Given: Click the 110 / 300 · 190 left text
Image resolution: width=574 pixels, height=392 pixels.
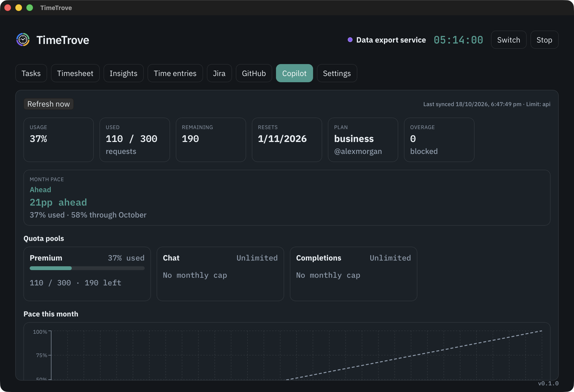Looking at the screenshot, I should pos(75,283).
